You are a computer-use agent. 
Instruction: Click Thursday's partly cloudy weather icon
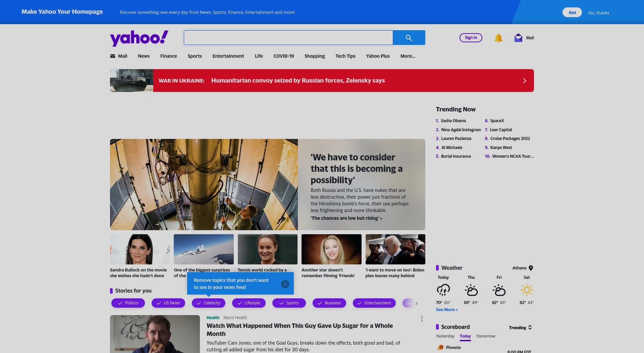[x=471, y=290]
